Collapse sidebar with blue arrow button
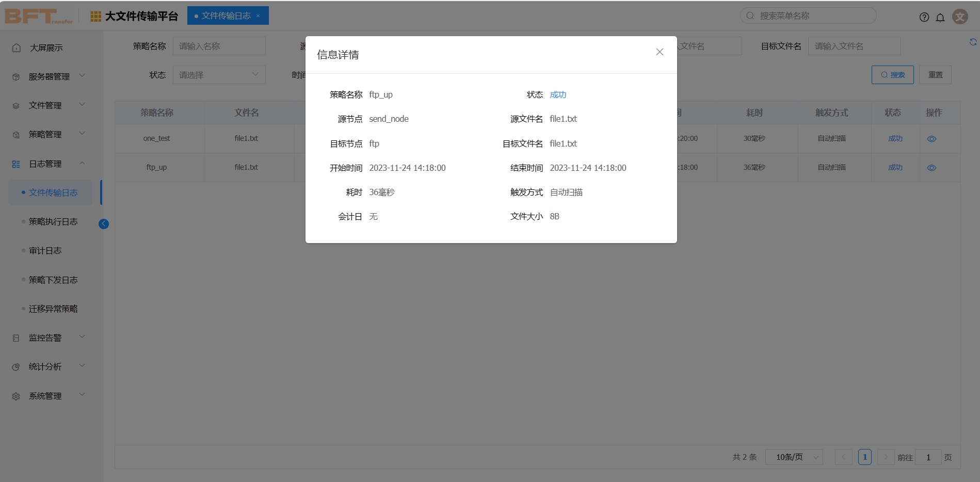The height and width of the screenshot is (482, 980). pyautogui.click(x=104, y=223)
